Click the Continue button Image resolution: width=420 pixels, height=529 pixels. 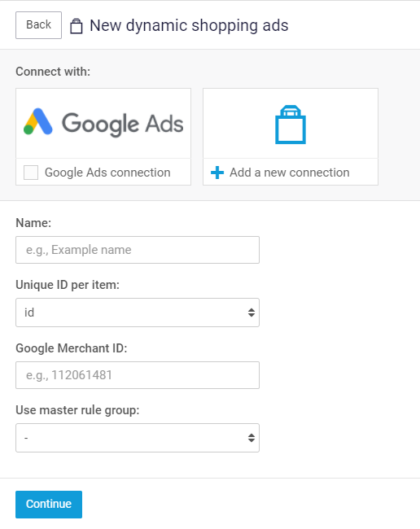coord(49,505)
